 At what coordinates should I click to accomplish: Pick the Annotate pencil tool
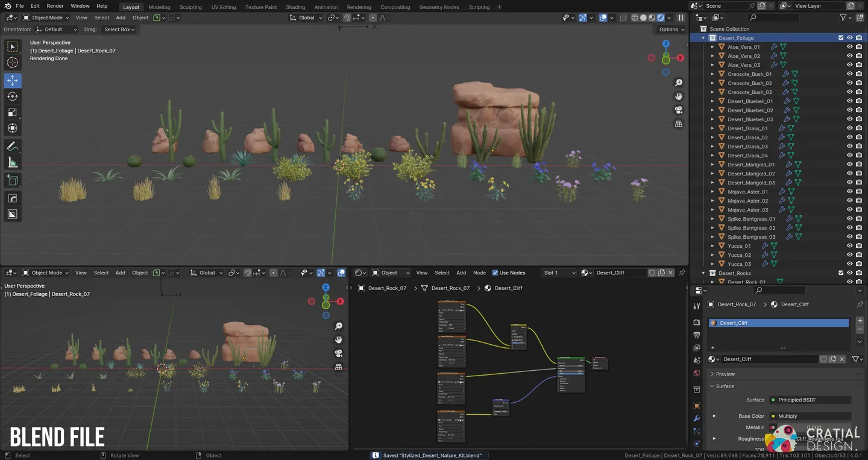pos(12,147)
